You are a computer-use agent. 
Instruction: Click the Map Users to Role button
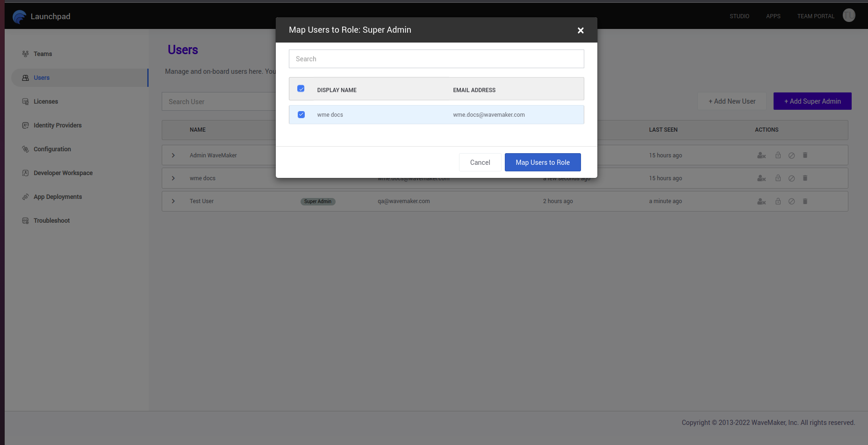[543, 162]
